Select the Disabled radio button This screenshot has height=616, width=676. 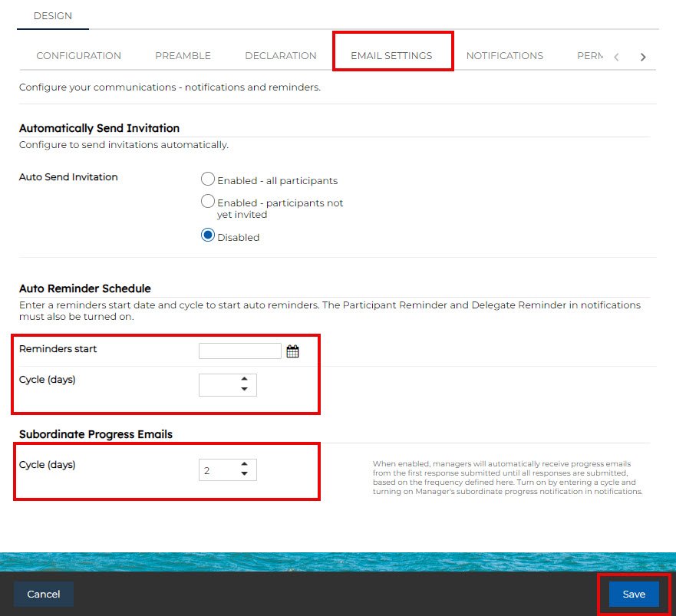[x=207, y=236]
